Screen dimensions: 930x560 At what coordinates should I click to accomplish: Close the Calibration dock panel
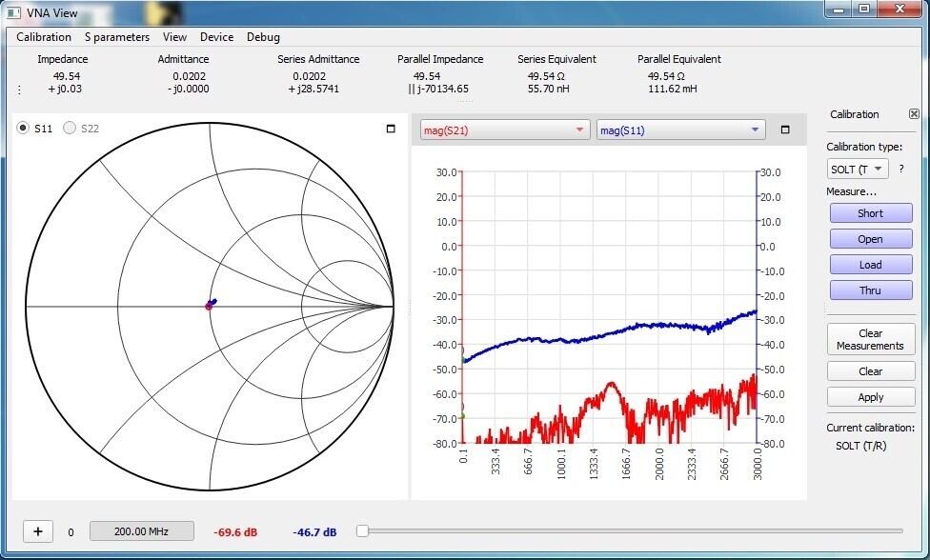click(x=914, y=113)
